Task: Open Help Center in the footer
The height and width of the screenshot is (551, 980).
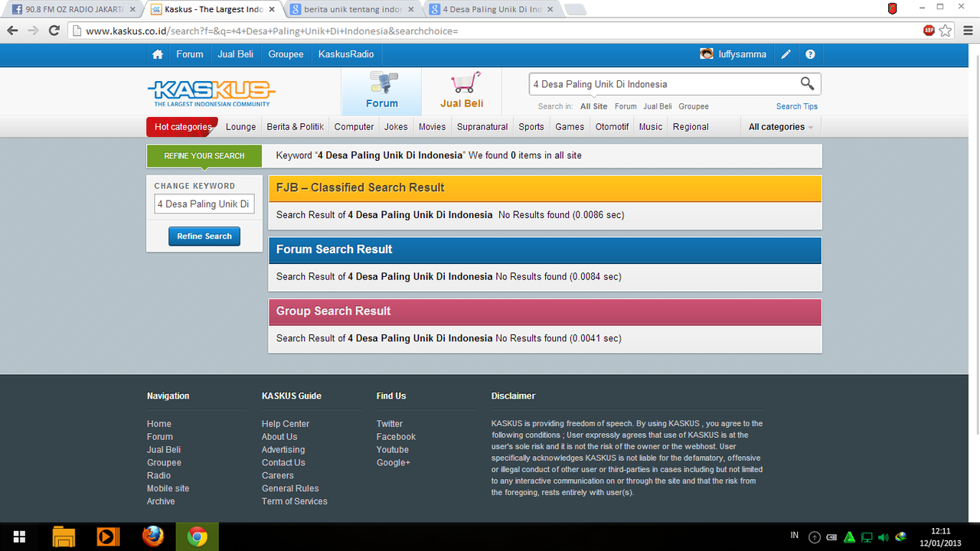Action: [x=286, y=424]
